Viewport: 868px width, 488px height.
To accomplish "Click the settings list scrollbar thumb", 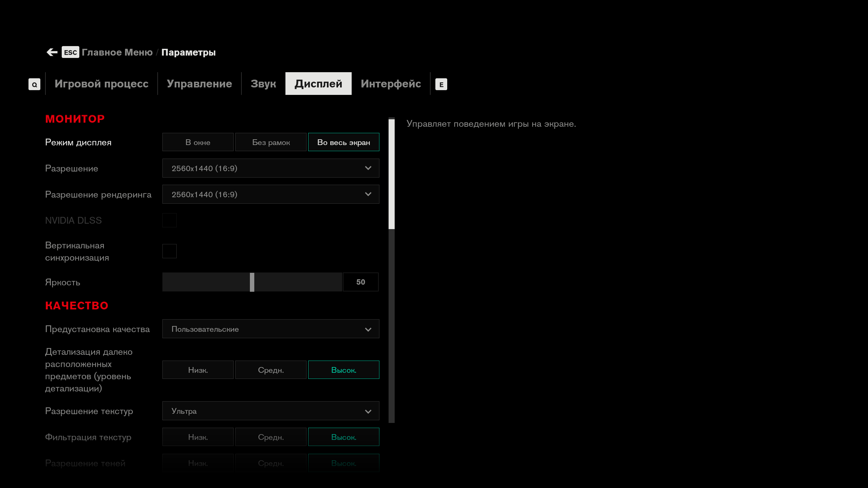I will tap(391, 174).
